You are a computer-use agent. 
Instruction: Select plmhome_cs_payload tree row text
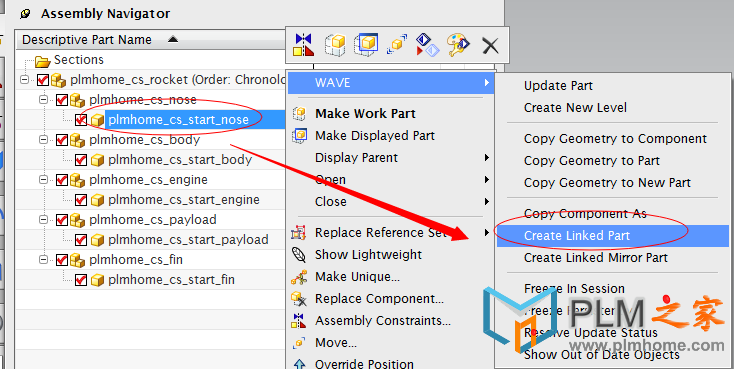(153, 220)
